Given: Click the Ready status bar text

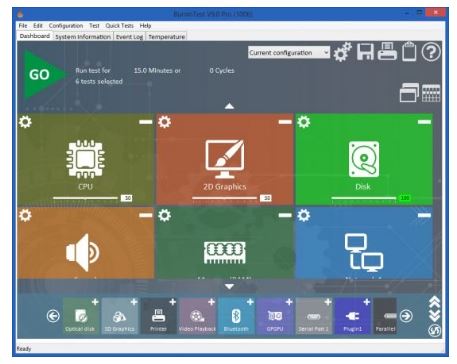Looking at the screenshot, I should tap(24, 349).
